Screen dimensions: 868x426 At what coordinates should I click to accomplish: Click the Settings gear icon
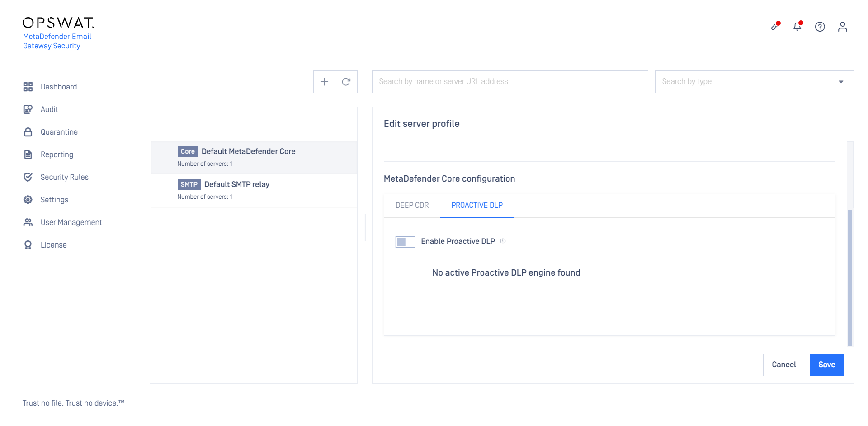[x=28, y=200]
